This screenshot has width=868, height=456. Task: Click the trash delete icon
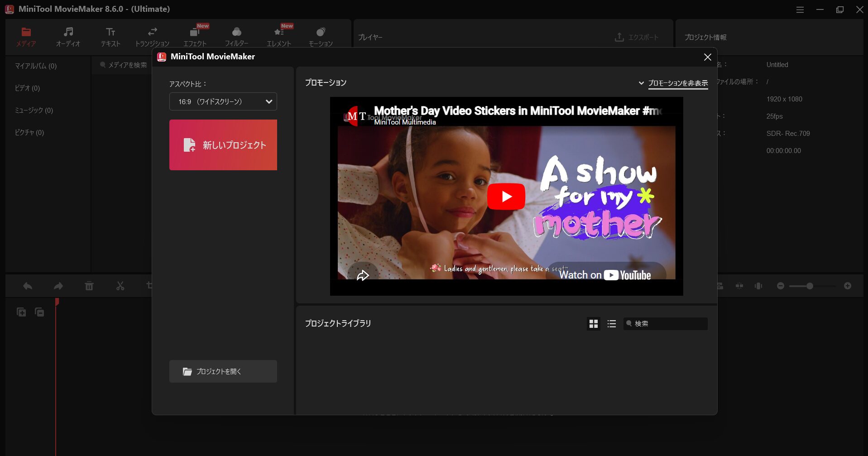(x=89, y=286)
